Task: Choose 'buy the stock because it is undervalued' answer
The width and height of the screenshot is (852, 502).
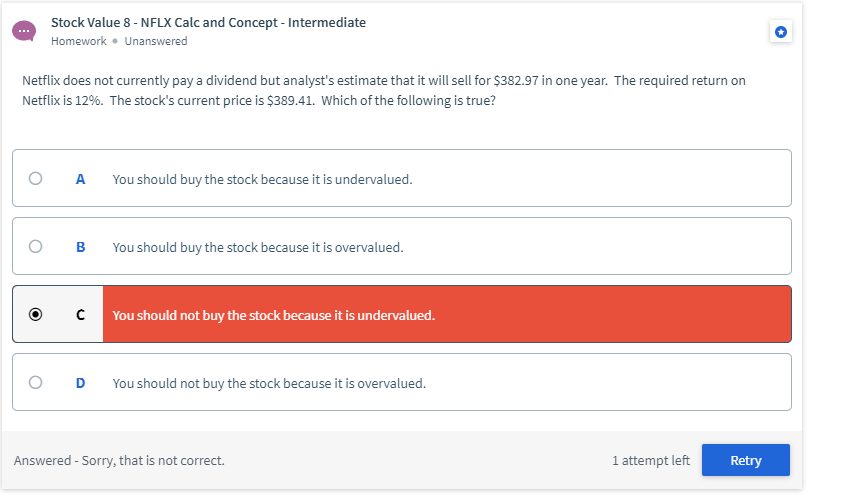Action: point(262,179)
